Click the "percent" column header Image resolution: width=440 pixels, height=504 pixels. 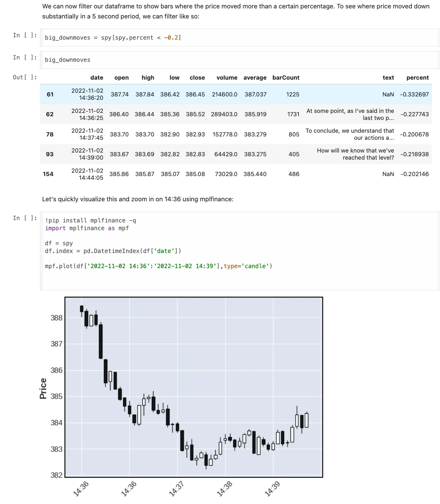click(x=417, y=78)
